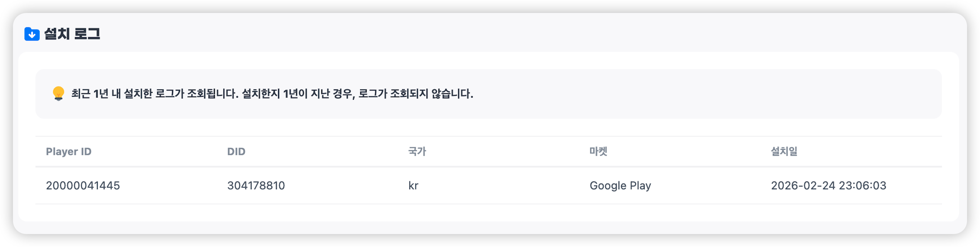
Task: Click the Google Play market cell
Action: click(x=620, y=186)
